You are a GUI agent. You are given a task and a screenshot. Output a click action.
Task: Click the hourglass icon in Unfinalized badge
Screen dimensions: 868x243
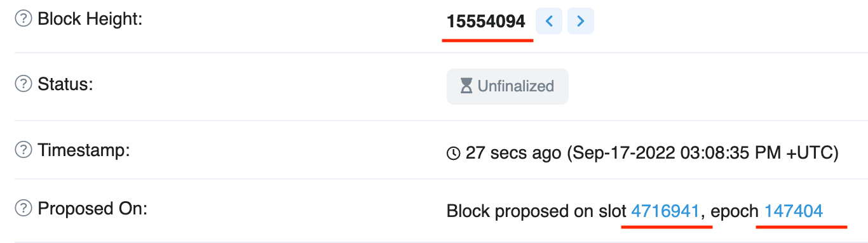tap(466, 86)
